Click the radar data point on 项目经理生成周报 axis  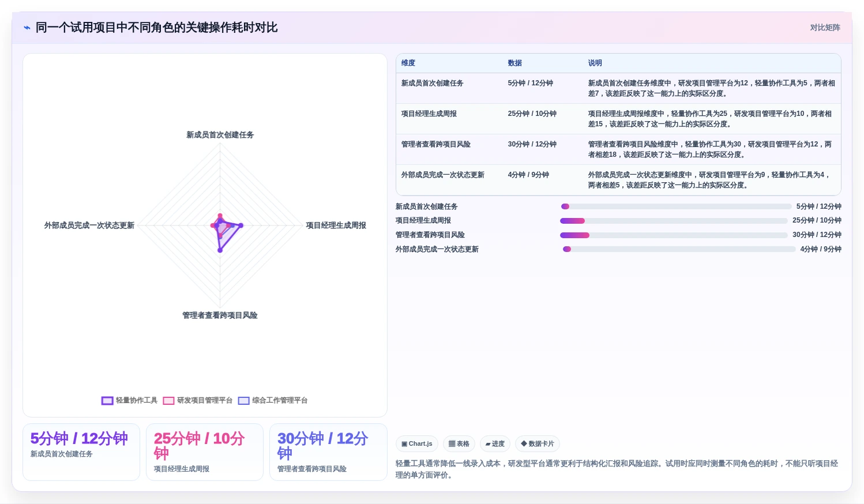pyautogui.click(x=241, y=225)
